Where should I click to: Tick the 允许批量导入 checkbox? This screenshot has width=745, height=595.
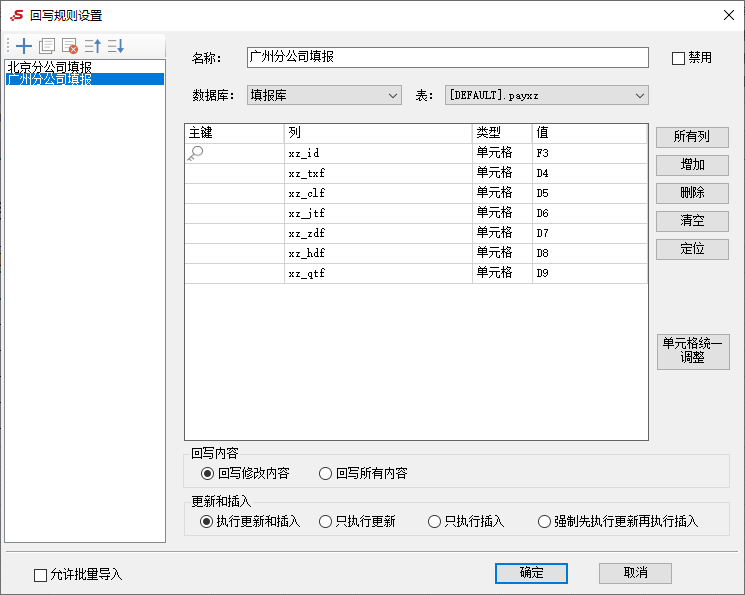tap(40, 575)
